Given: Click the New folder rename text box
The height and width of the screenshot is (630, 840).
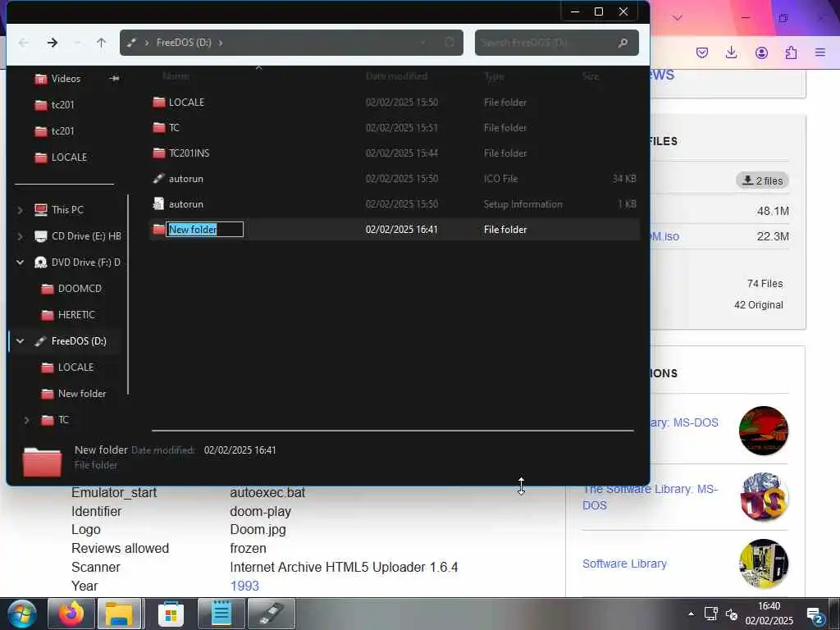Looking at the screenshot, I should point(204,230).
